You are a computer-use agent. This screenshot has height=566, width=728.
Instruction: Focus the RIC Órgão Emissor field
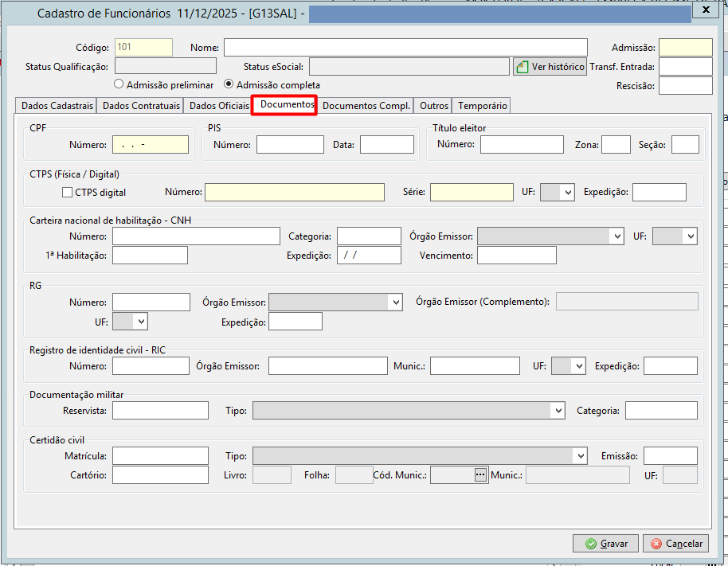[x=328, y=365]
